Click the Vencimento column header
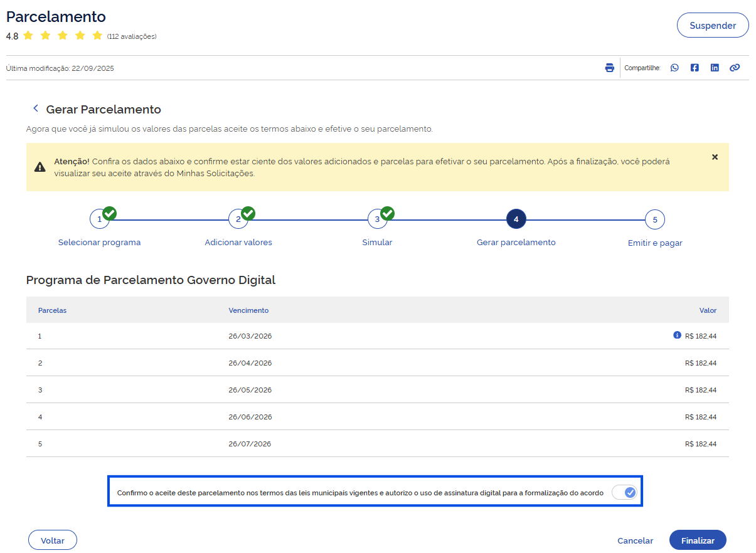The image size is (756, 553). 248,310
